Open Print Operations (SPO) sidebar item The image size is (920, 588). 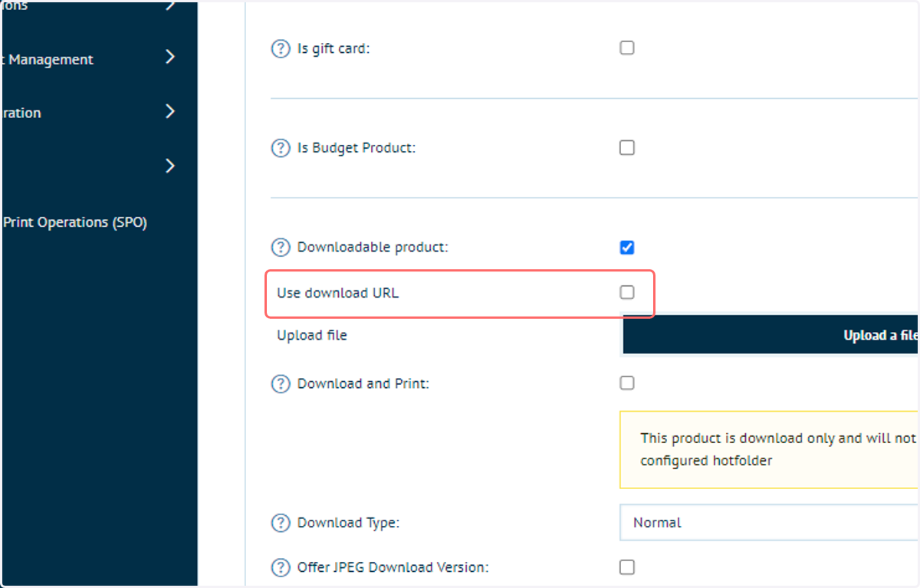tap(75, 222)
